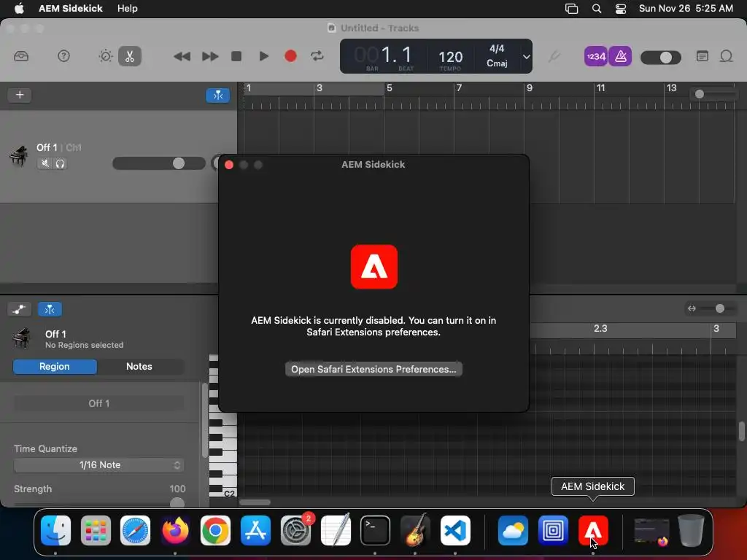Select the Off 1 piano track icon
747x560 pixels.
pos(18,156)
